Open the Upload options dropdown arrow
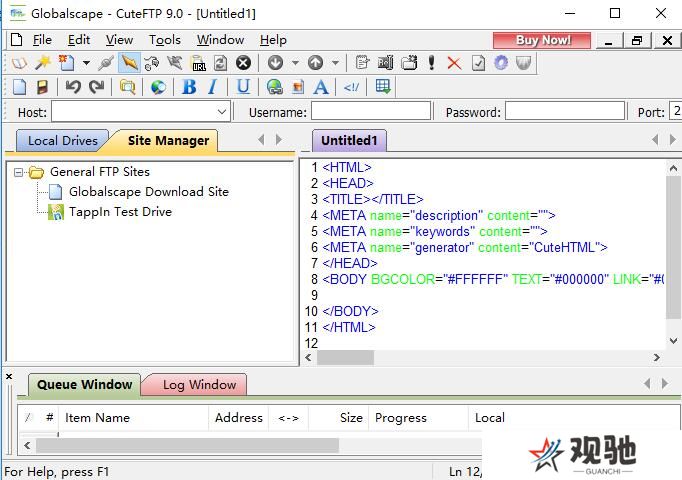682x480 pixels. point(335,63)
